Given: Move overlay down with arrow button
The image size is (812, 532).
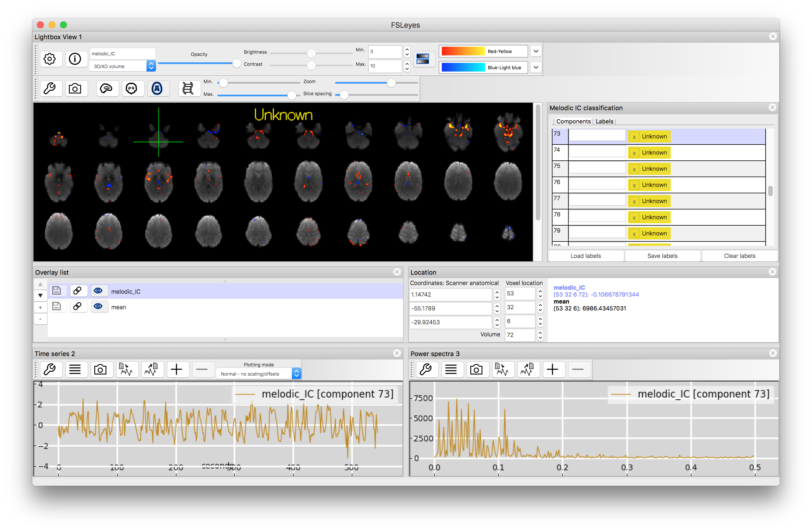Looking at the screenshot, I should pos(40,296).
